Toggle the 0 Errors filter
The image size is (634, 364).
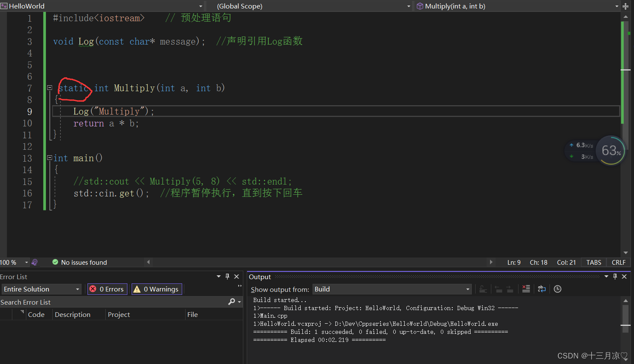click(x=107, y=289)
